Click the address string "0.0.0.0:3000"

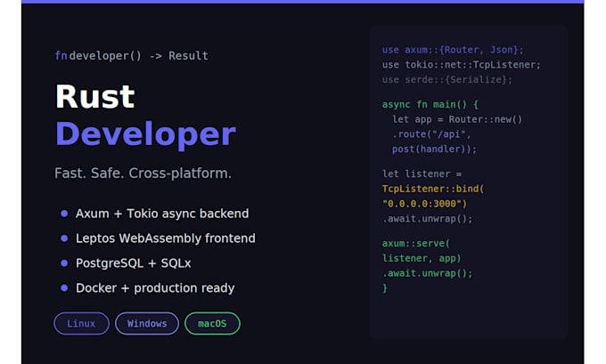(424, 204)
